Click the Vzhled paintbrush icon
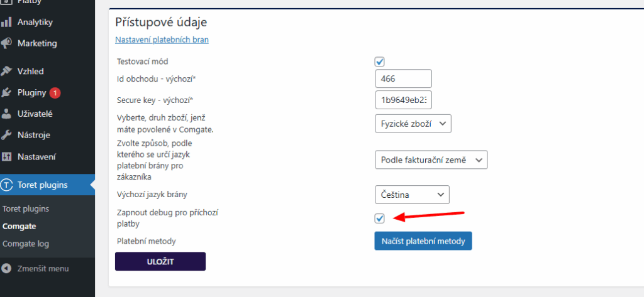 [6, 72]
